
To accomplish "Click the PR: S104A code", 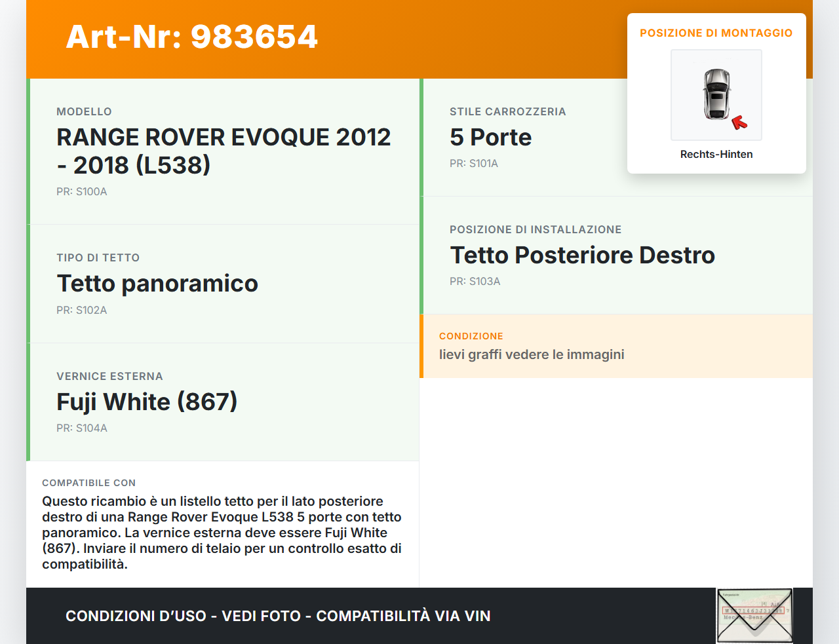I will pos(82,428).
